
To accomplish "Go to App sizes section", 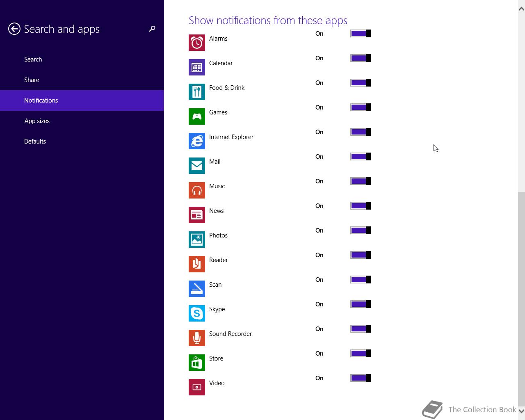I will [82, 121].
